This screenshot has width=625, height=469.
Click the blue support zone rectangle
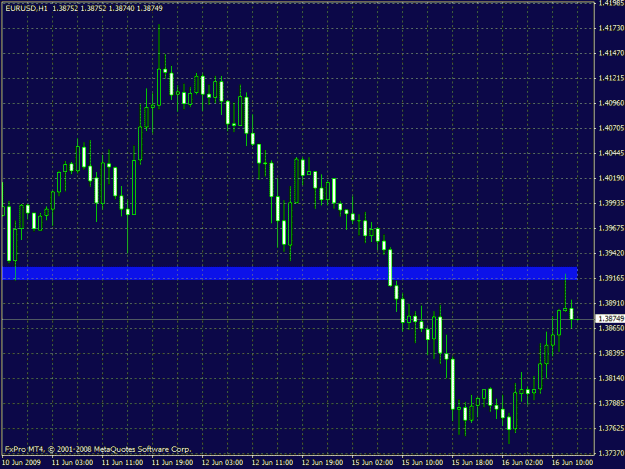[x=290, y=273]
